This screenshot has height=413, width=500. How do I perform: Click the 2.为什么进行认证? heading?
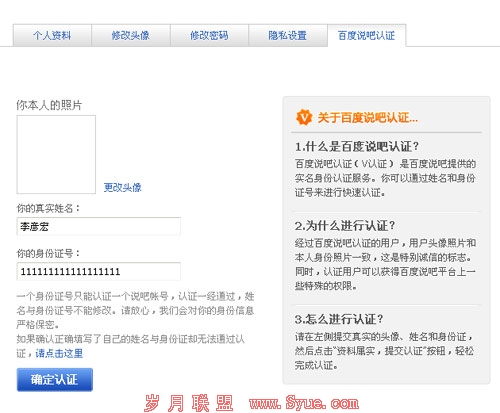[x=345, y=226]
